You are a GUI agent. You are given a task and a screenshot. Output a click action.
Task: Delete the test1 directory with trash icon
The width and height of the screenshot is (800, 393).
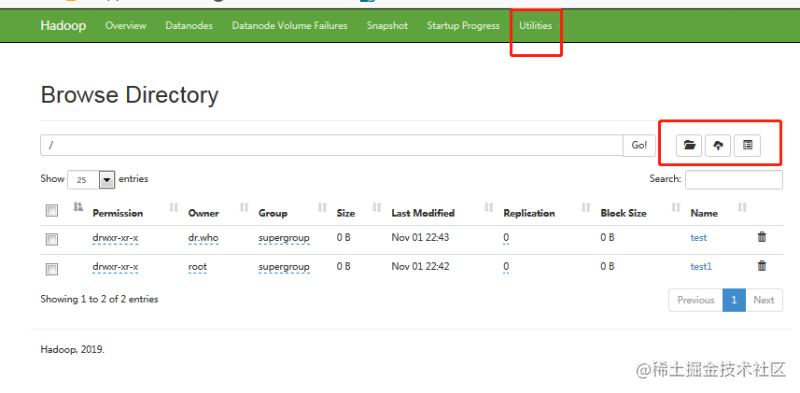(762, 266)
